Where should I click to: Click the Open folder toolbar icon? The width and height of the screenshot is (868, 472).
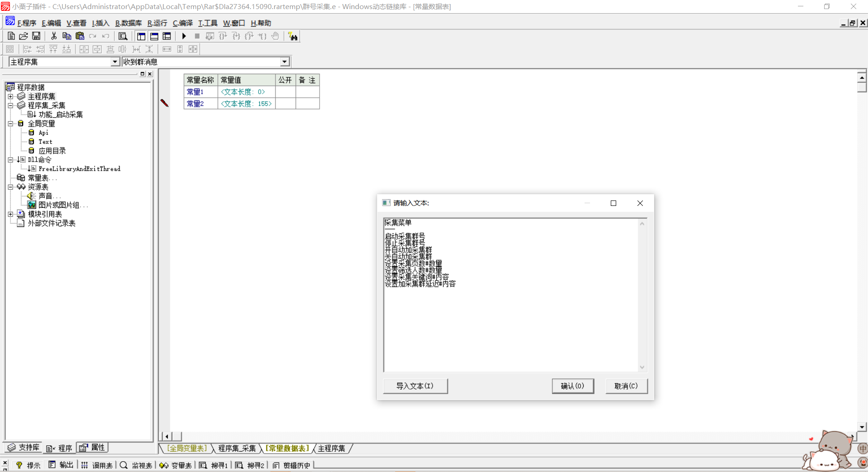coord(24,36)
